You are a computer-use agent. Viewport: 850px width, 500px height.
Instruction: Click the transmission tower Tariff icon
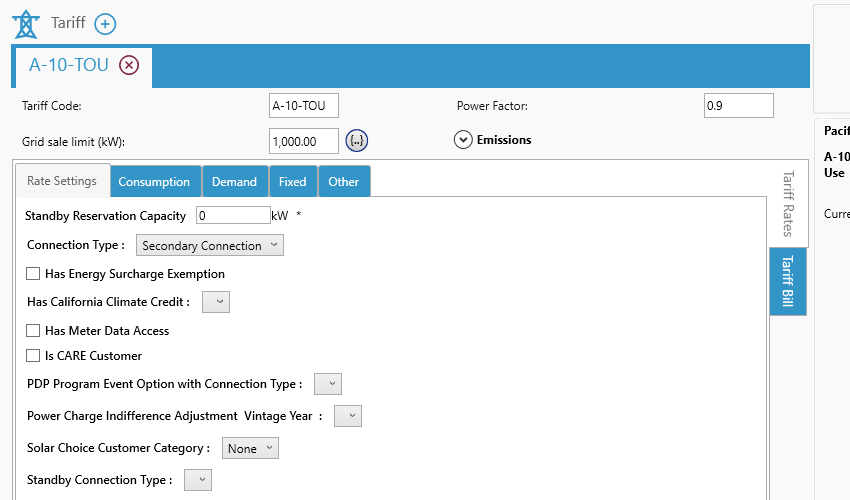[25, 23]
